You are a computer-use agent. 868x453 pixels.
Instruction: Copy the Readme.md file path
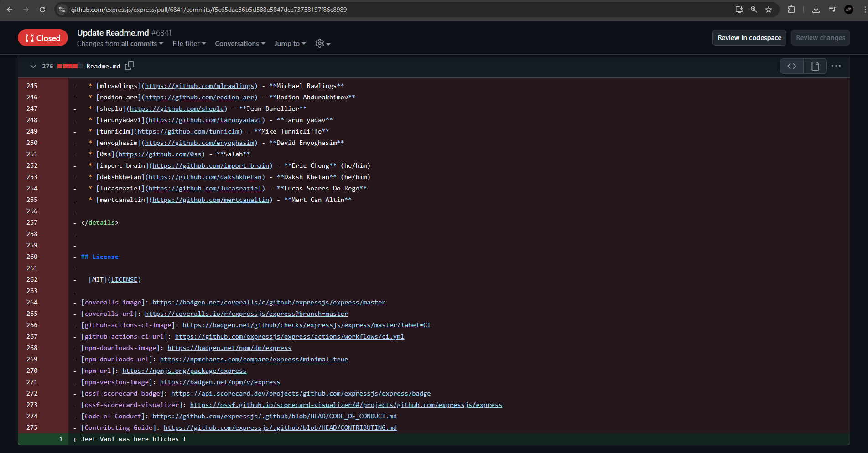point(130,66)
